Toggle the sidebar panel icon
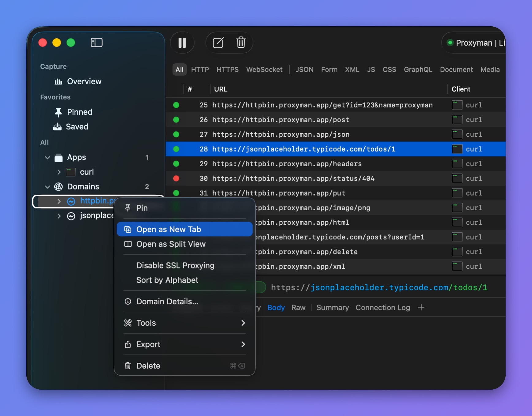This screenshot has width=532, height=416. (97, 43)
